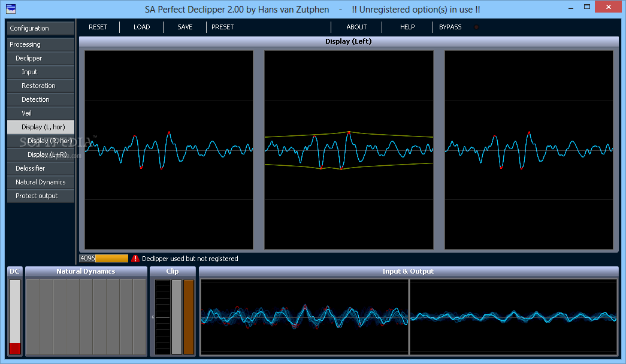
Task: Click the RESET button
Action: (98, 27)
